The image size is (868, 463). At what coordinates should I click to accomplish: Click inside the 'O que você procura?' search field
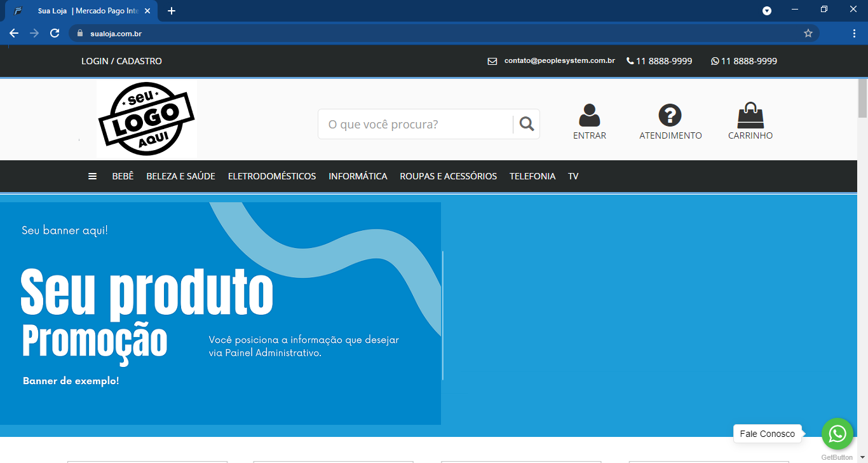click(x=413, y=123)
